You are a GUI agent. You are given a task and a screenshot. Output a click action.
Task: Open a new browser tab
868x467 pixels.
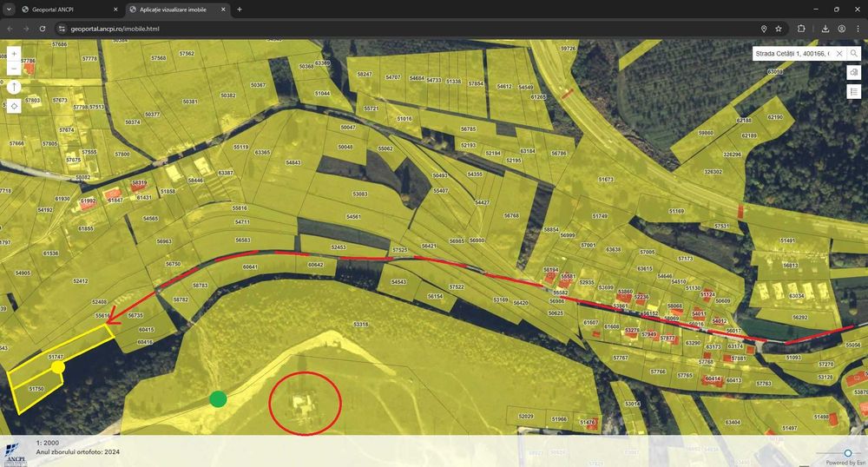(240, 10)
